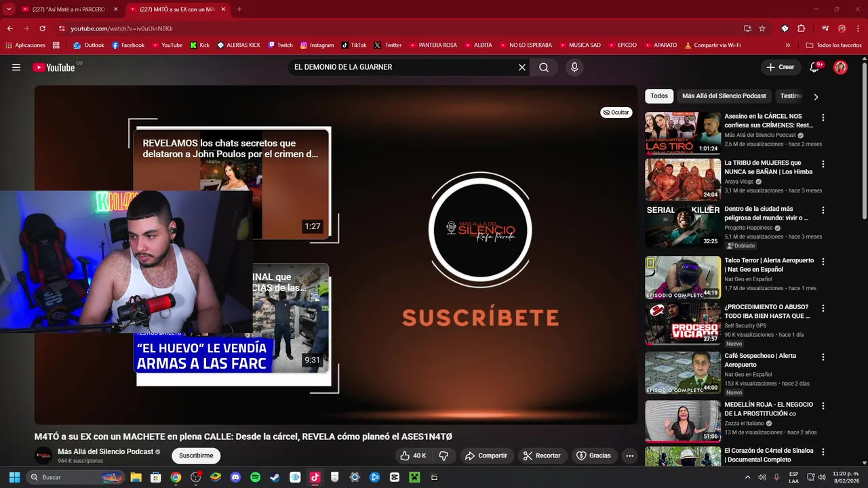Open YouTube notifications bell

coord(815,67)
